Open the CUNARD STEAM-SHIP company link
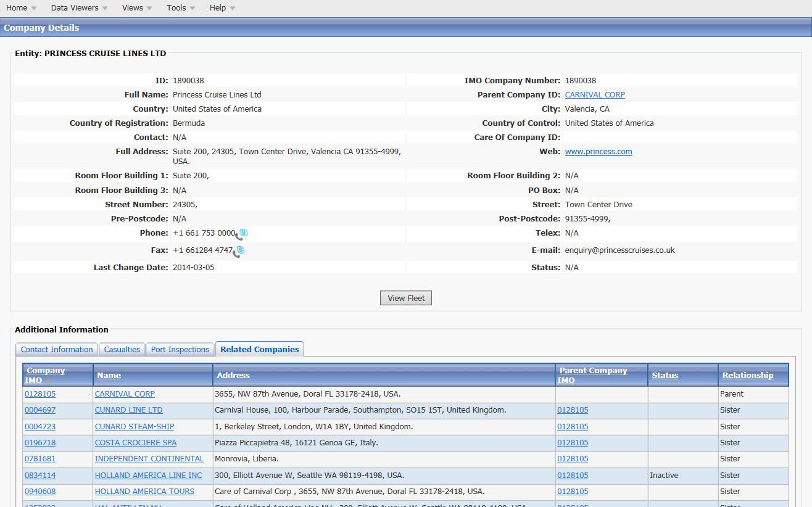 (x=135, y=427)
